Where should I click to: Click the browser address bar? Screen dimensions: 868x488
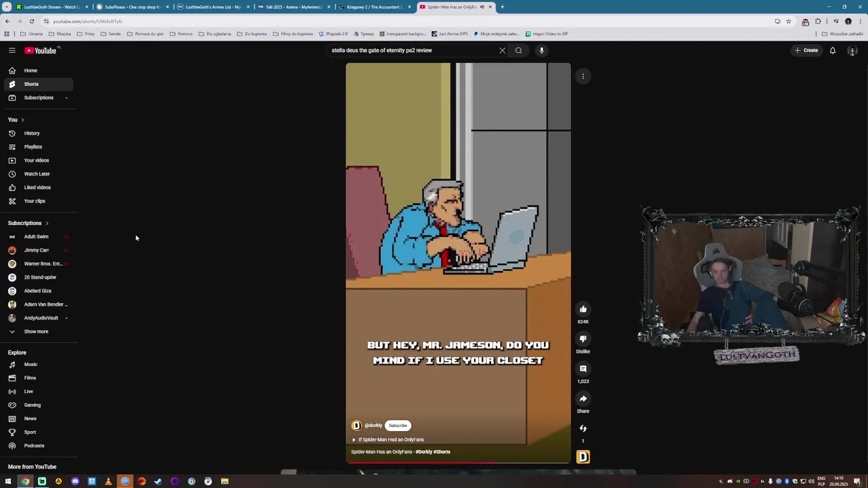[407, 21]
